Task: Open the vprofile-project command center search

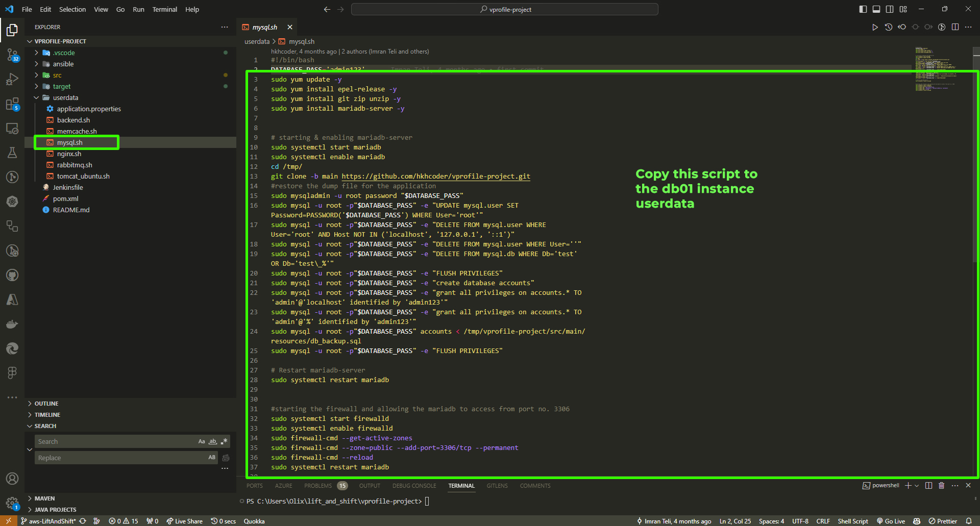Action: [505, 9]
